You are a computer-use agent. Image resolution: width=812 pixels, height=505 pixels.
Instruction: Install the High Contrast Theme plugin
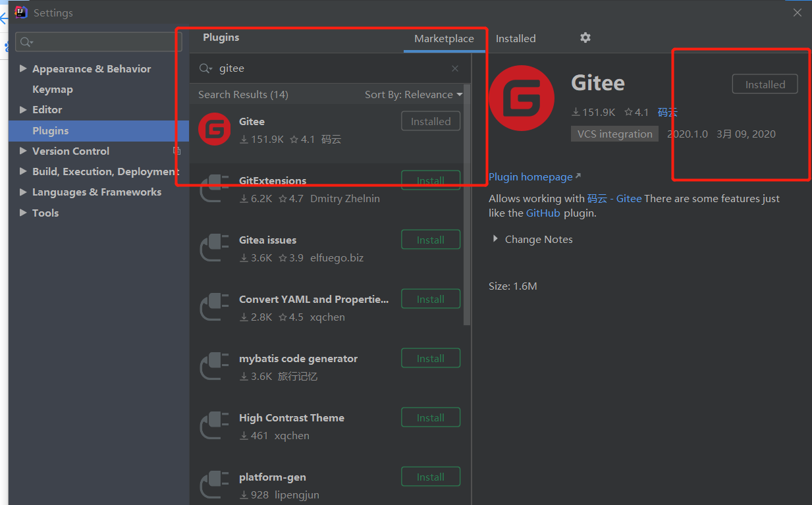click(x=431, y=417)
